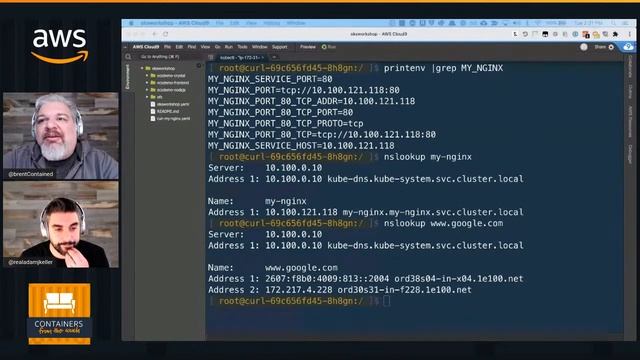Toggle the Environment side panel tab

coord(128,77)
